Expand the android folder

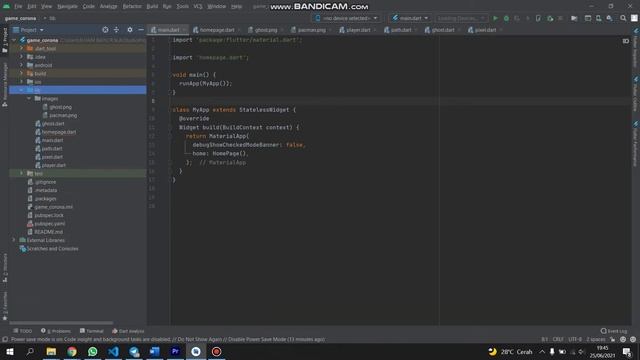(22, 65)
